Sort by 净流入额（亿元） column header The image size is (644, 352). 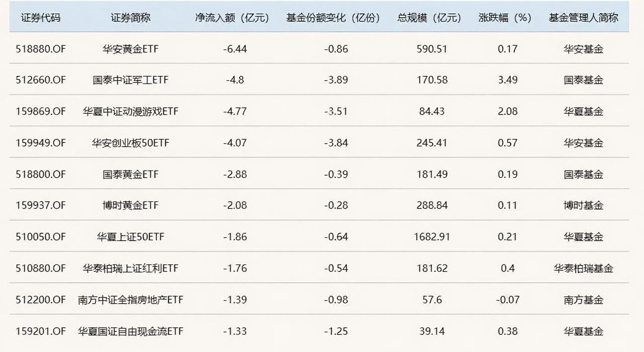coord(232,17)
